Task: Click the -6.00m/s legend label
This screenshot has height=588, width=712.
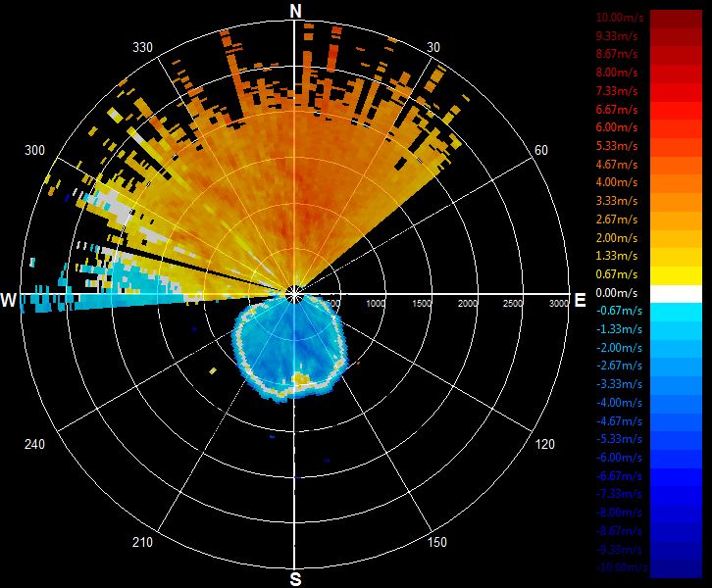Action: [x=619, y=458]
